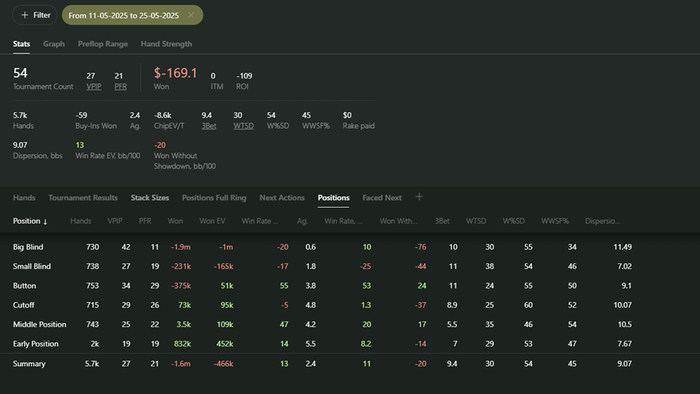Remove the date range filter chip
Viewport: 700px width, 394px height.
click(191, 15)
